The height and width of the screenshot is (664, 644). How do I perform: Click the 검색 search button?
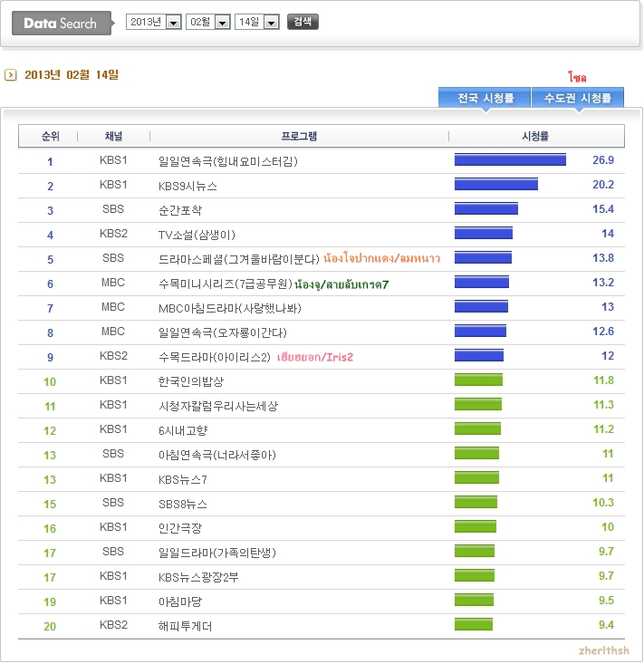pyautogui.click(x=303, y=22)
